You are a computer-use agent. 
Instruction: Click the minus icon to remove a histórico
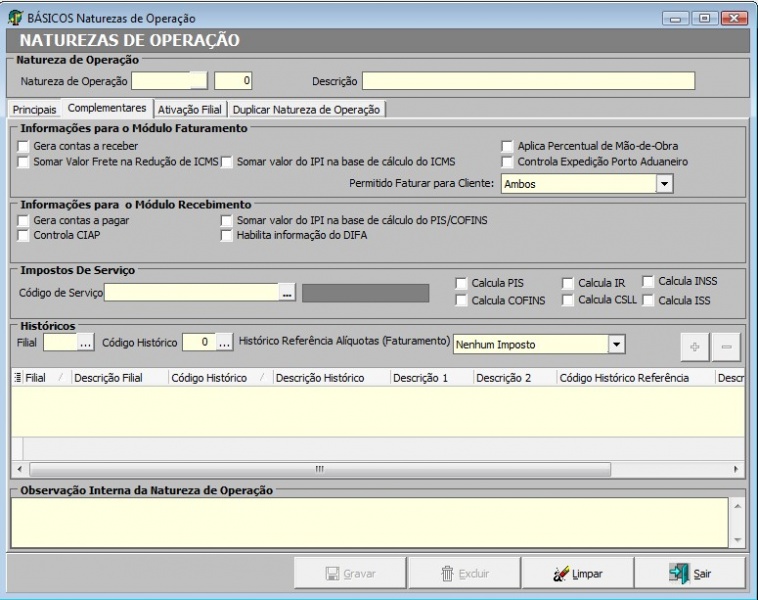(x=726, y=346)
